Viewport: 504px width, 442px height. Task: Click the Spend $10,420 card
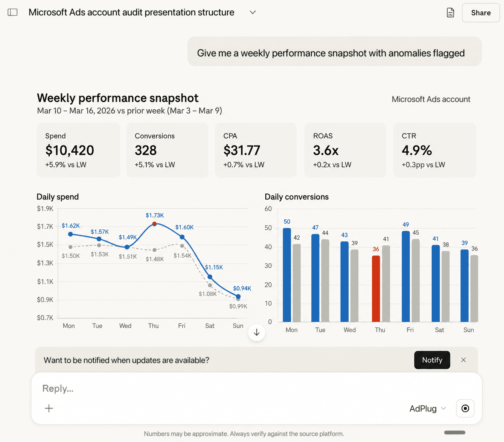click(78, 150)
